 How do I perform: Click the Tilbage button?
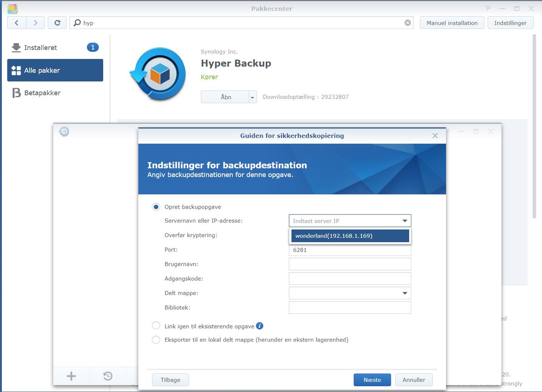(x=170, y=380)
